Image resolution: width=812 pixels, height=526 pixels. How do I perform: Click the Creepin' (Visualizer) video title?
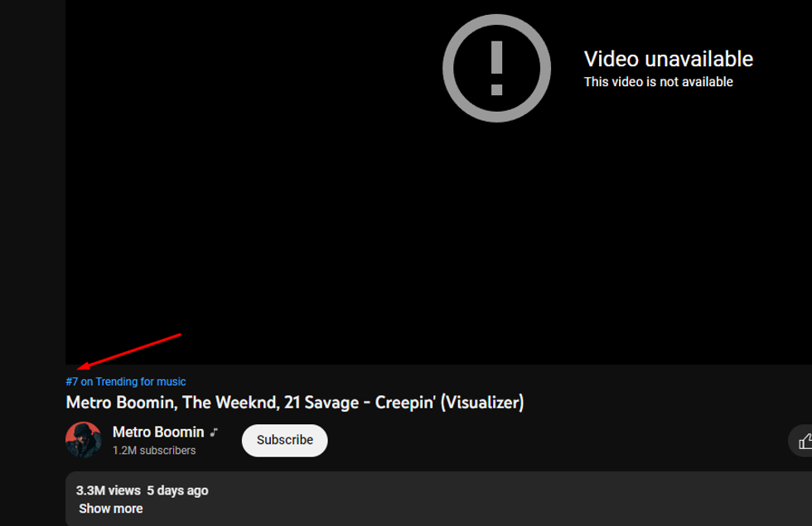point(295,403)
